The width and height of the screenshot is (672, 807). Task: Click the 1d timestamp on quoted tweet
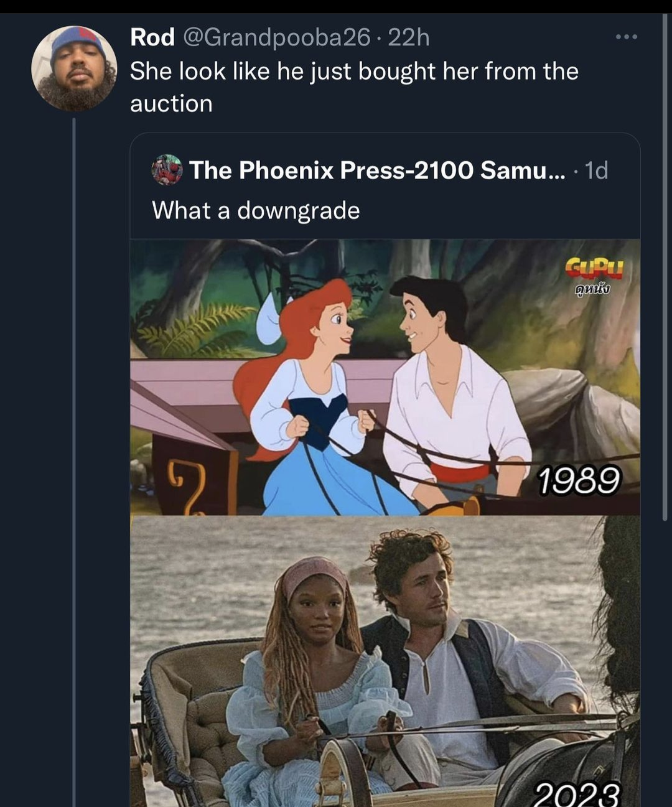[x=596, y=170]
